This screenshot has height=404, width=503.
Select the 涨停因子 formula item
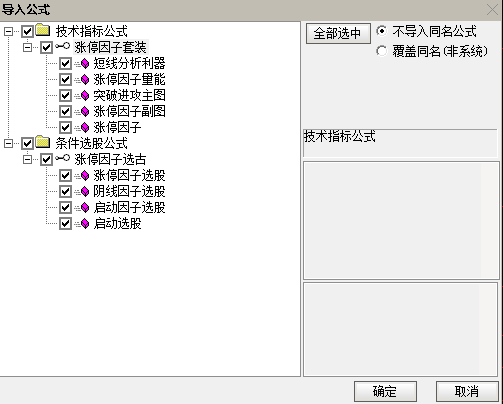pos(117,127)
